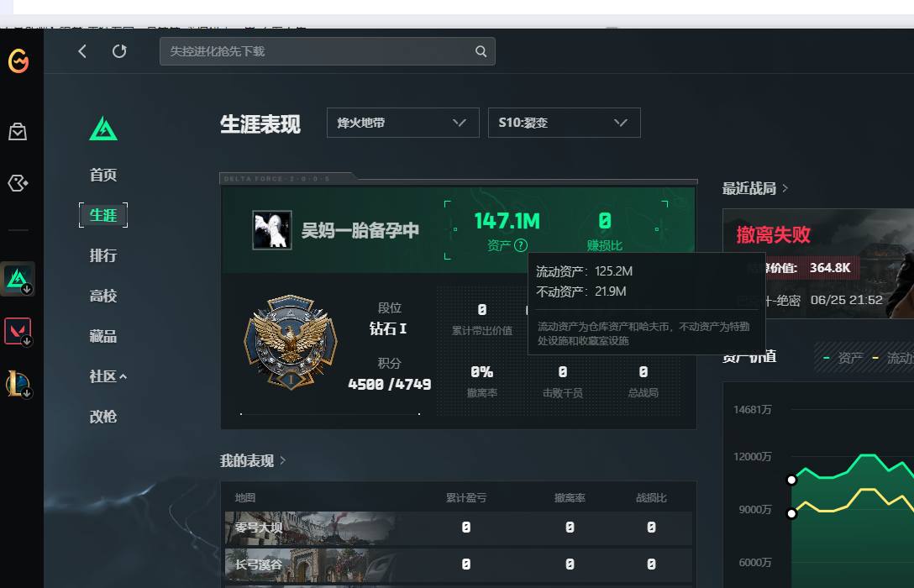Screen dimensions: 914x588
Task: Open 最近战局 link
Action: point(755,188)
